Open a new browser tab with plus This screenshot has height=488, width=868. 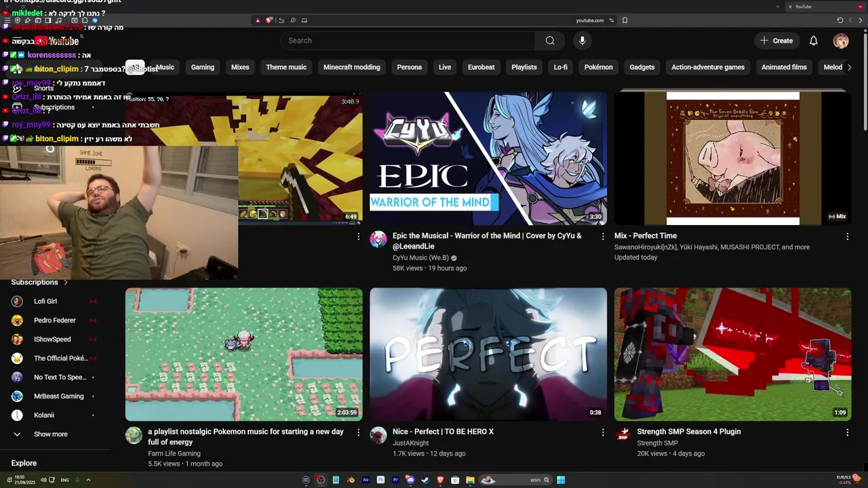pyautogui.click(x=777, y=7)
